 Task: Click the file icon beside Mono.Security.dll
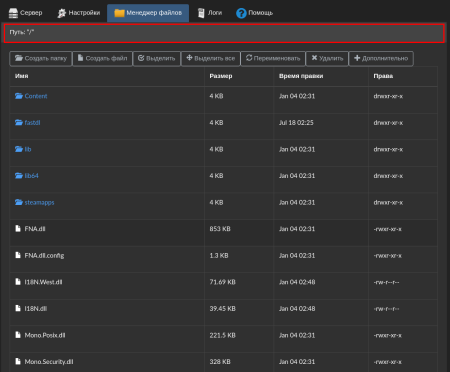click(x=18, y=361)
